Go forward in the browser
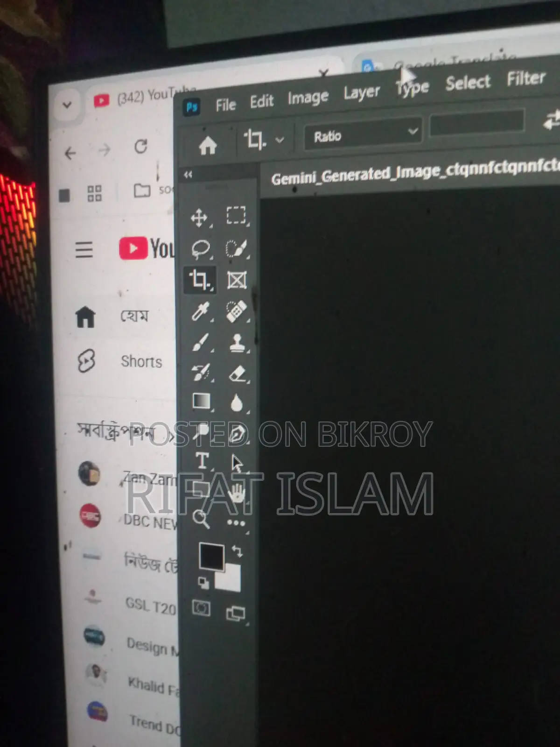 click(104, 150)
